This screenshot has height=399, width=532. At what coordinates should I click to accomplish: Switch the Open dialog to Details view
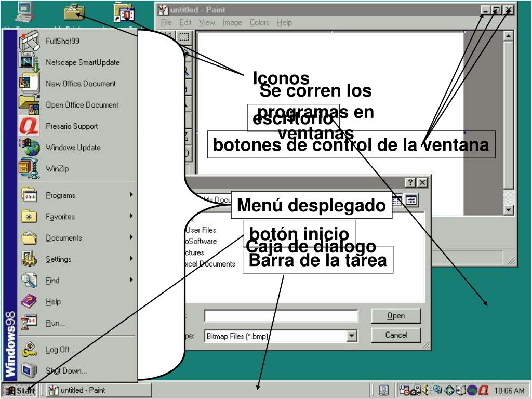pos(411,200)
